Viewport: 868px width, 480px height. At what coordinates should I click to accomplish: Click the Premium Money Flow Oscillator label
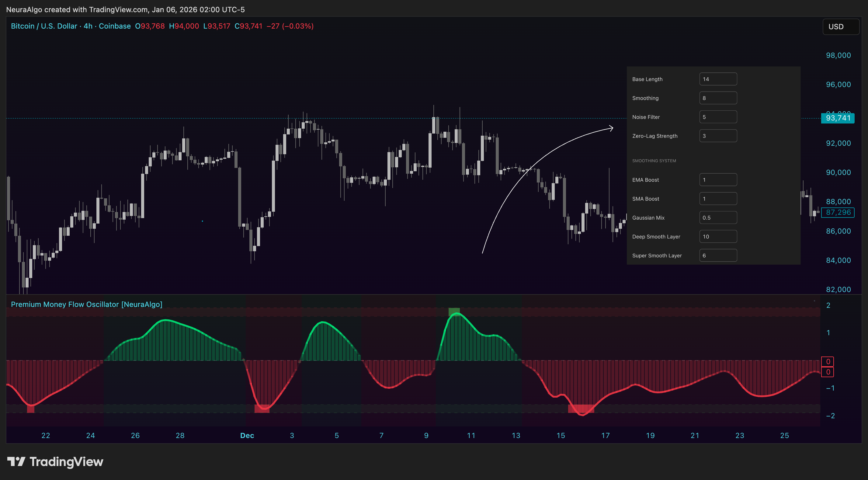[87, 304]
